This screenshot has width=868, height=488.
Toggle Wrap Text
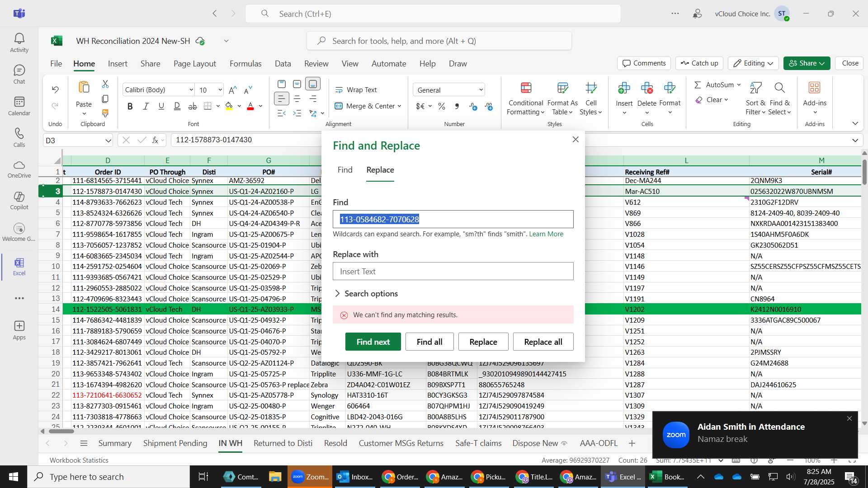coord(356,90)
